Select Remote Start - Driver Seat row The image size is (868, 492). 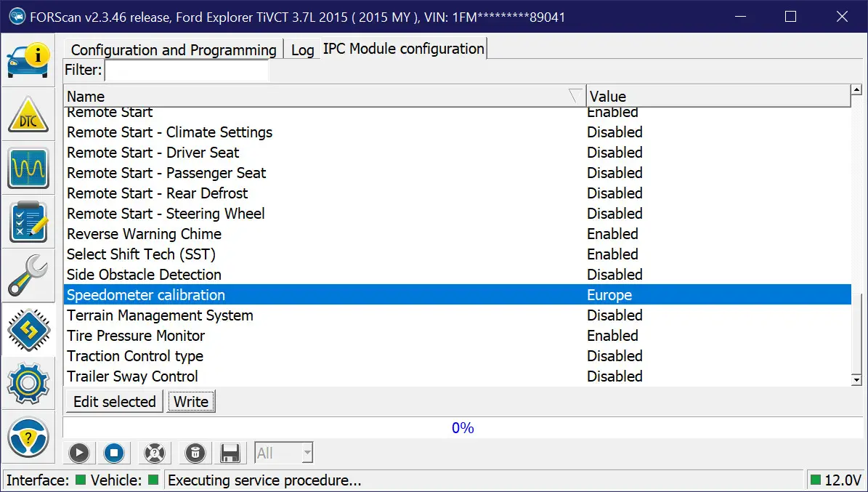[x=458, y=153]
